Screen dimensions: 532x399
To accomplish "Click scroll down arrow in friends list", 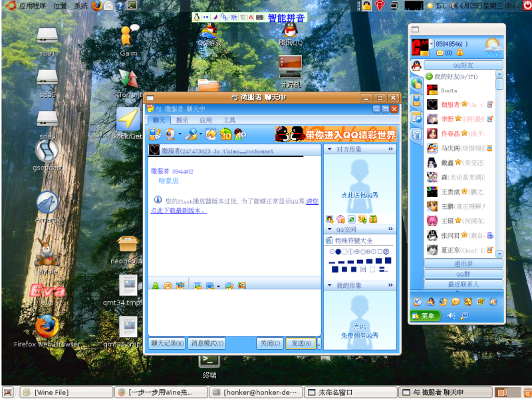I will (499, 254).
